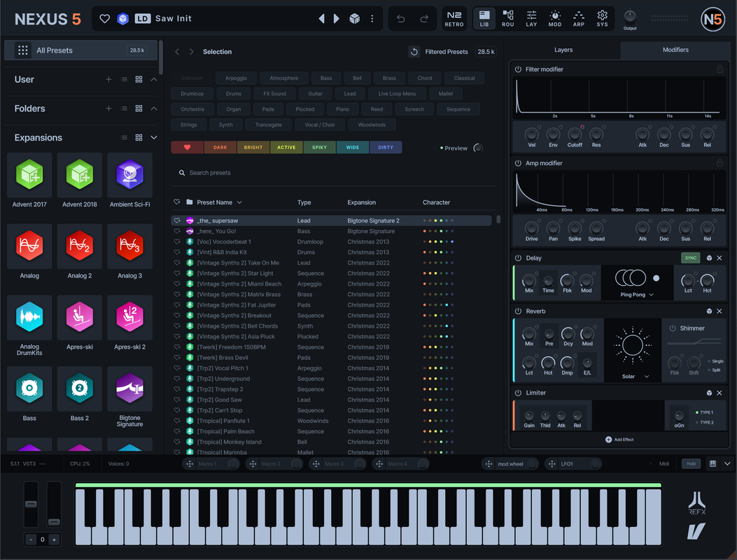The width and height of the screenshot is (737, 560).
Task: Go back in selection history
Action: pyautogui.click(x=177, y=52)
